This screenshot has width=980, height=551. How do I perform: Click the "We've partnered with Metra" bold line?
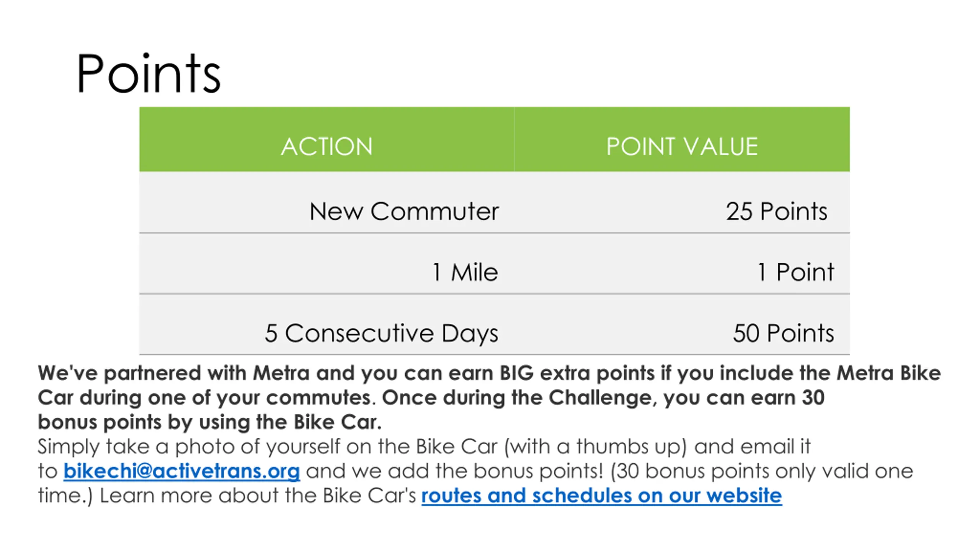pyautogui.click(x=489, y=373)
